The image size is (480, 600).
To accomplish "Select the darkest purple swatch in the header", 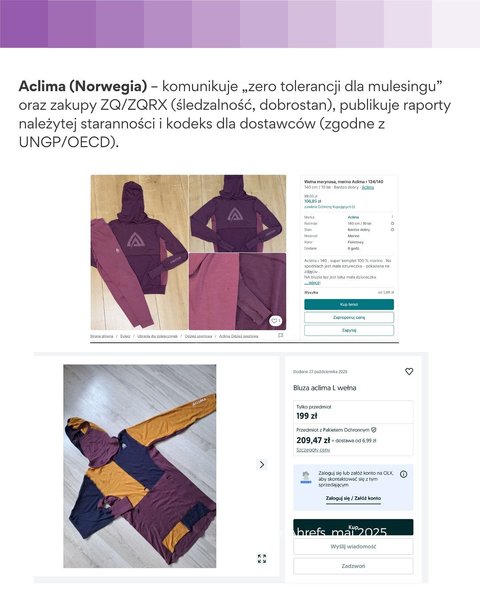I will click(24, 24).
